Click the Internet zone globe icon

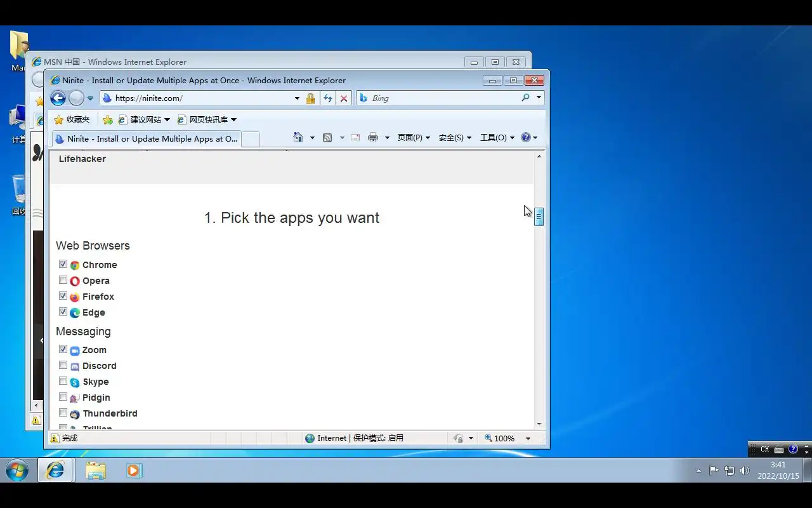point(310,438)
